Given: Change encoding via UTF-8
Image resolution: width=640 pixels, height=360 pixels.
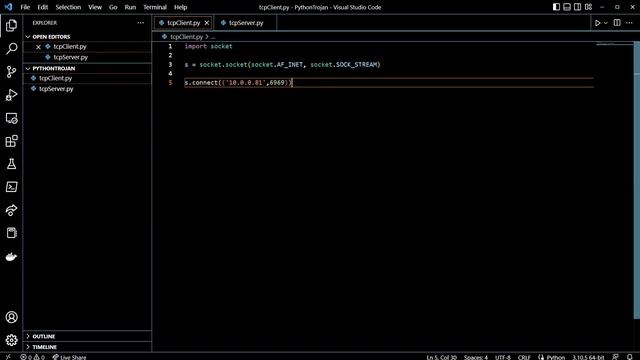Looking at the screenshot, I should click(503, 357).
